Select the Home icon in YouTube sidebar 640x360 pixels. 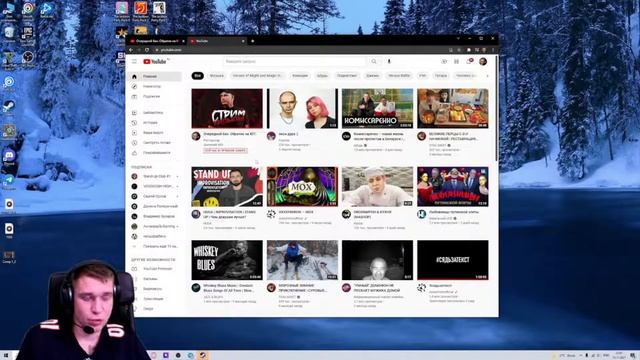click(134, 76)
